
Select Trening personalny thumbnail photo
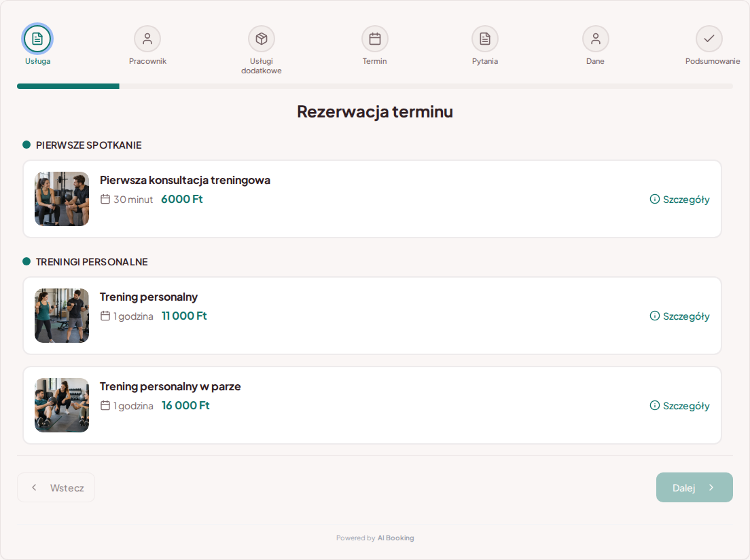click(62, 316)
